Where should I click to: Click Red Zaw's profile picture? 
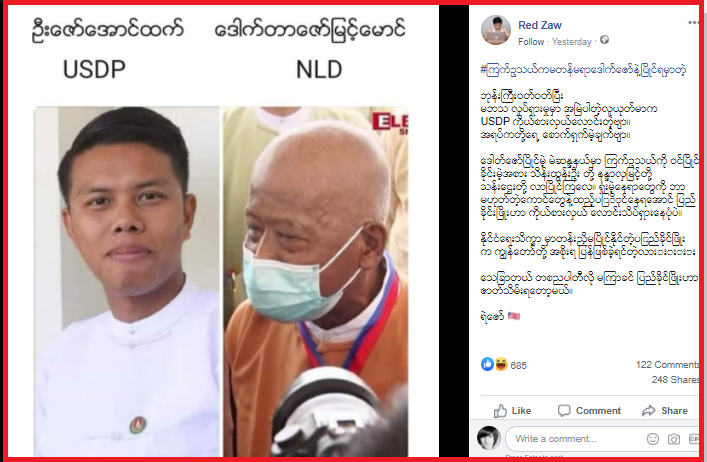[496, 31]
